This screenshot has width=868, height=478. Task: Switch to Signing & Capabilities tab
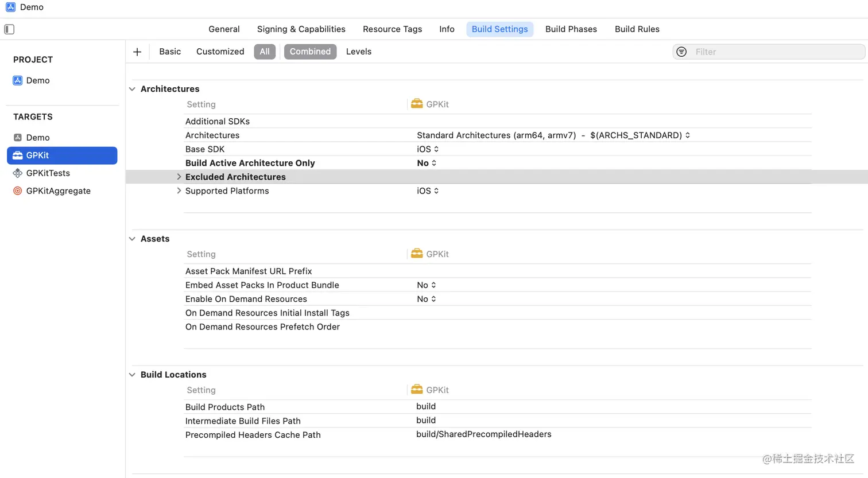pyautogui.click(x=301, y=29)
